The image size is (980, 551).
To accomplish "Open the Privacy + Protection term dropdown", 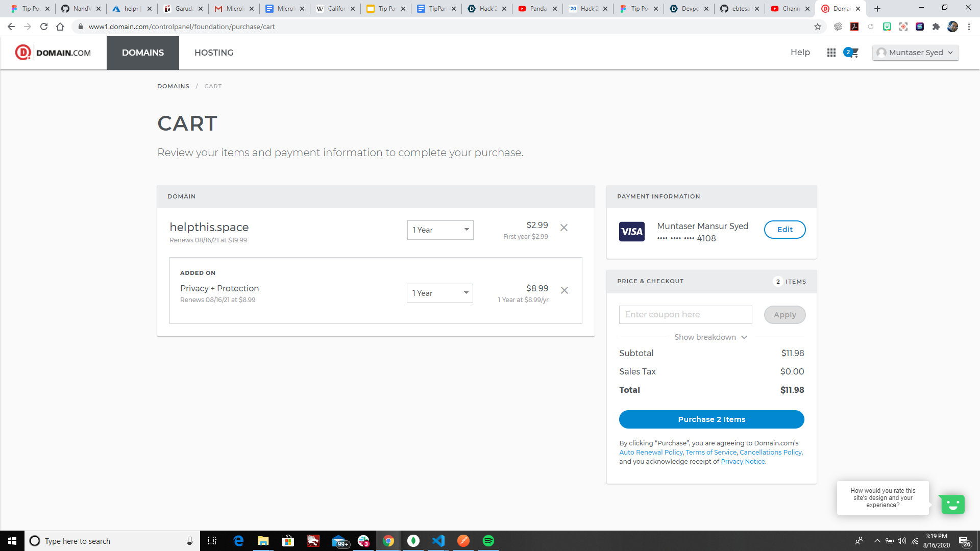I will tap(439, 293).
